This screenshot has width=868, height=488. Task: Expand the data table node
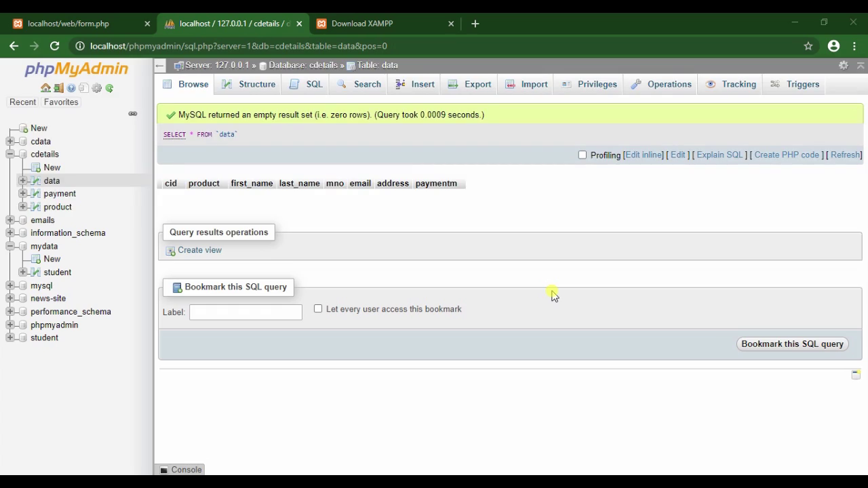(x=23, y=181)
